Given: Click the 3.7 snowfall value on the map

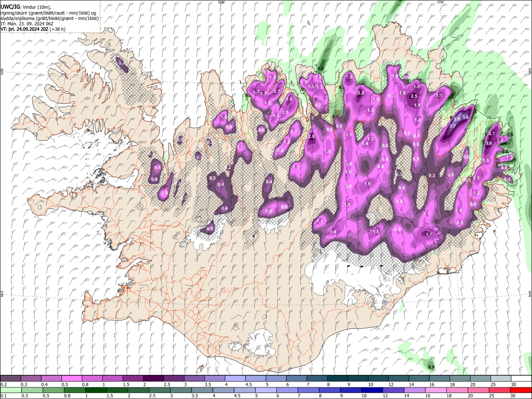Looking at the screenshot, I should pyautogui.click(x=453, y=126).
